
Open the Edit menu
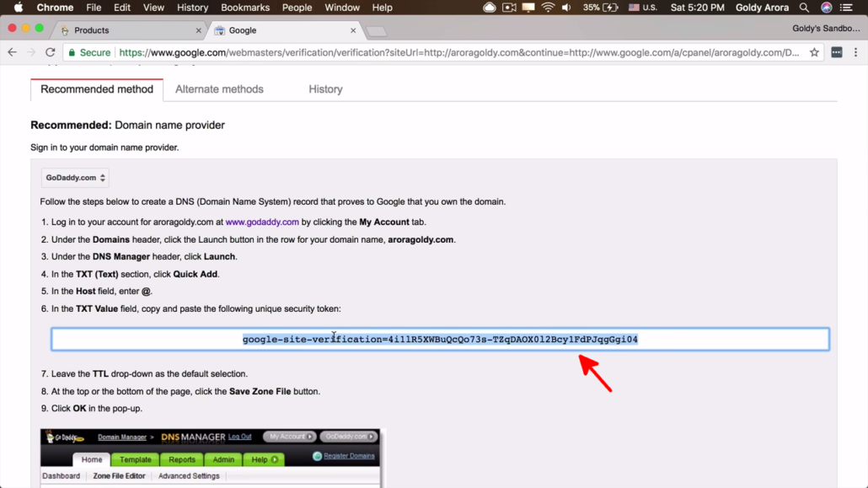pos(122,8)
